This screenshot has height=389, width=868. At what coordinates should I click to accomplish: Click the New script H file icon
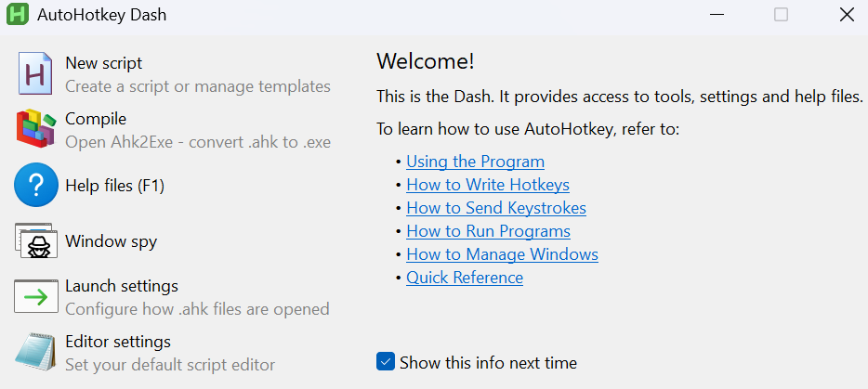tap(36, 73)
